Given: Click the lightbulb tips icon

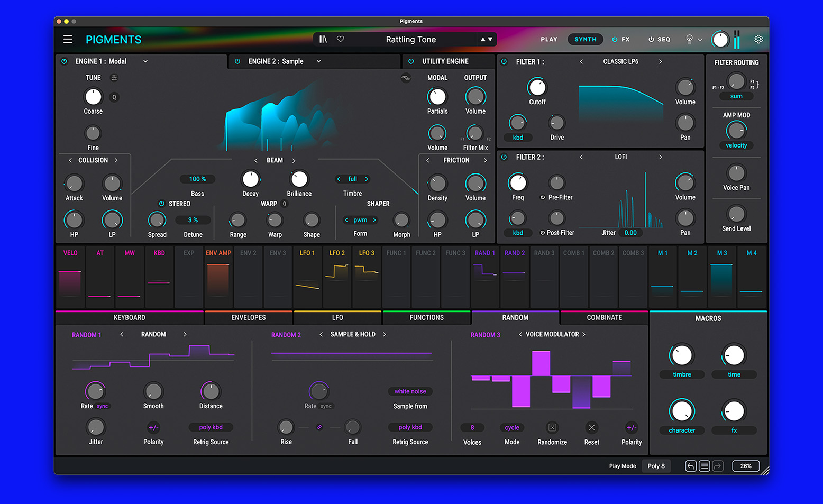Looking at the screenshot, I should (689, 39).
